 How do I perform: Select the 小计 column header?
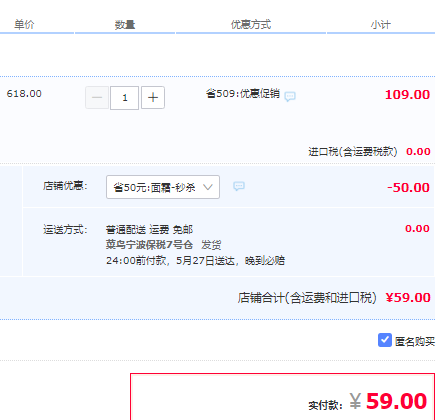tap(381, 24)
